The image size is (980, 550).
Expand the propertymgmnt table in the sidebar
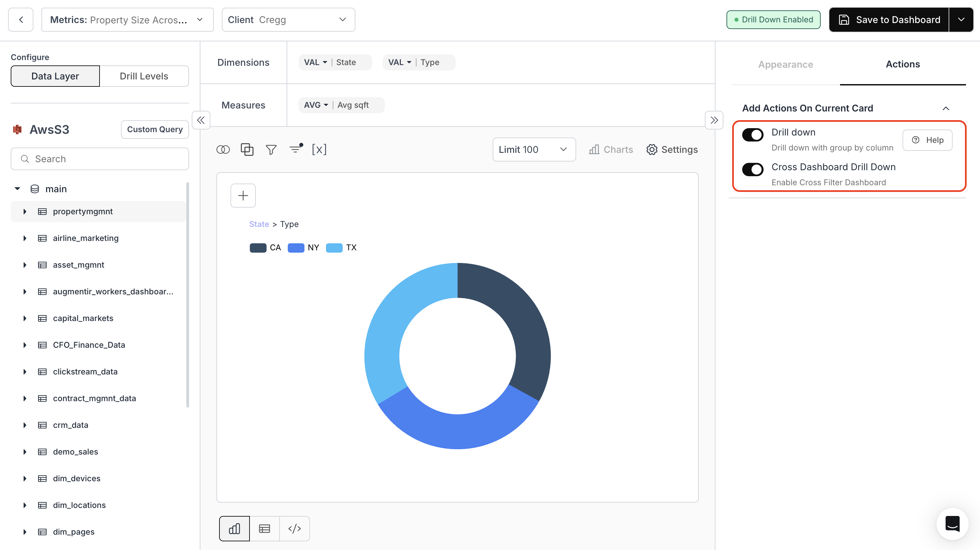click(x=25, y=211)
